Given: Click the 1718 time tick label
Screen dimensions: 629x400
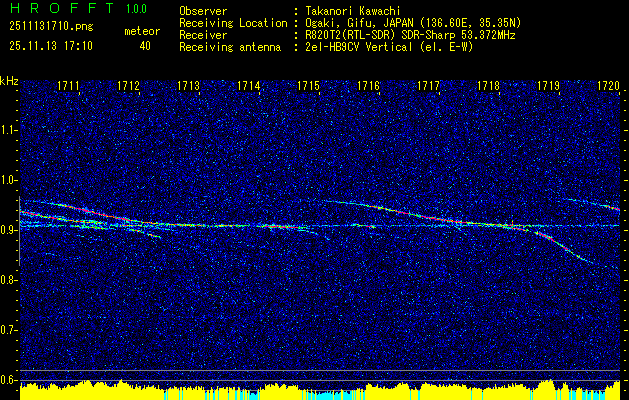Looking at the screenshot, I should (488, 87).
